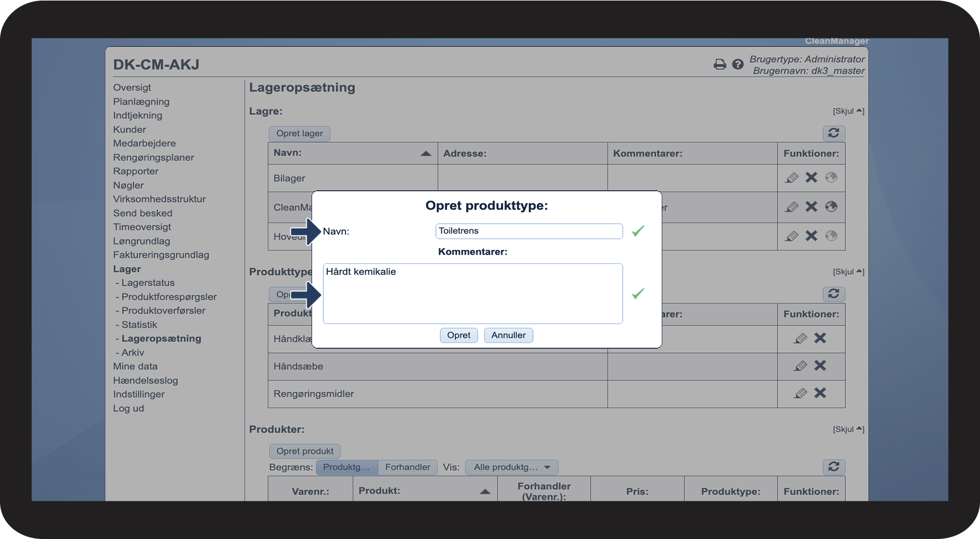Viewport: 980px width, 539px height.
Task: Select the Produktgruppe filter toggle
Action: 347,467
